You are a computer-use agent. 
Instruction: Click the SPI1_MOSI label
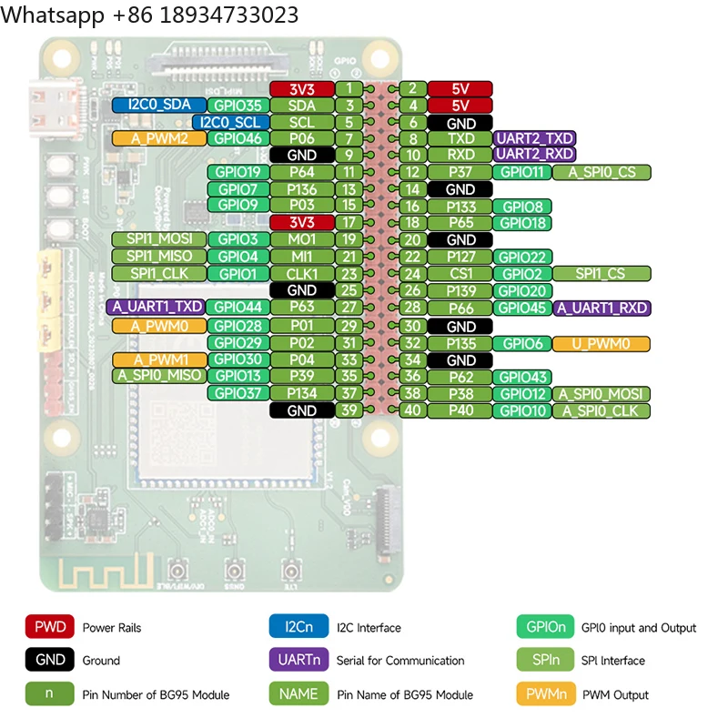(x=159, y=239)
